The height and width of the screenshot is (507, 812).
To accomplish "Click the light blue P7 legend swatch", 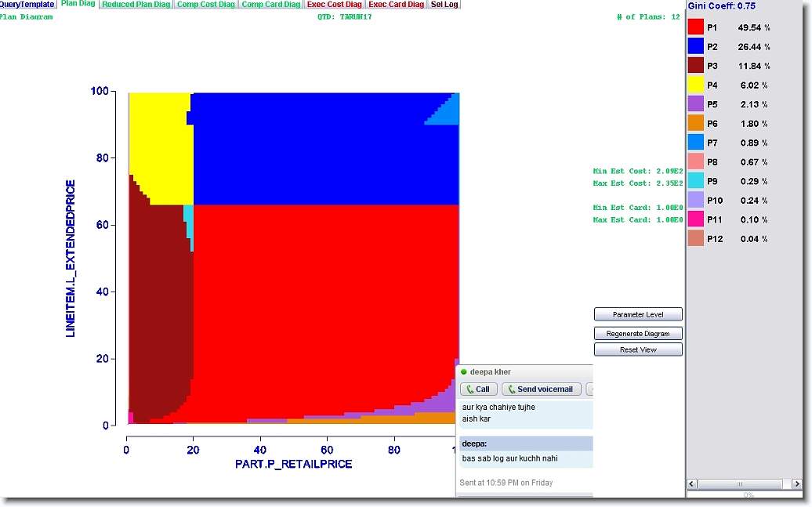I will [x=695, y=142].
